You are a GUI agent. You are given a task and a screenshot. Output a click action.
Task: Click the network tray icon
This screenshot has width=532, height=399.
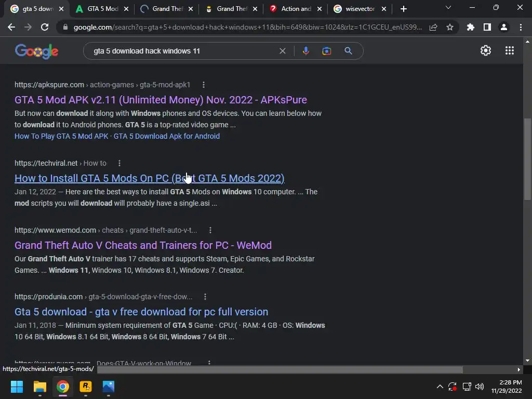coord(467,387)
